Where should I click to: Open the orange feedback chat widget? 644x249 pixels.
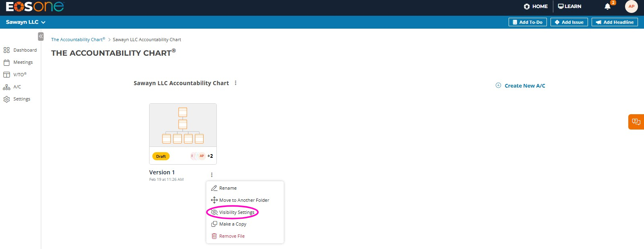[636, 122]
